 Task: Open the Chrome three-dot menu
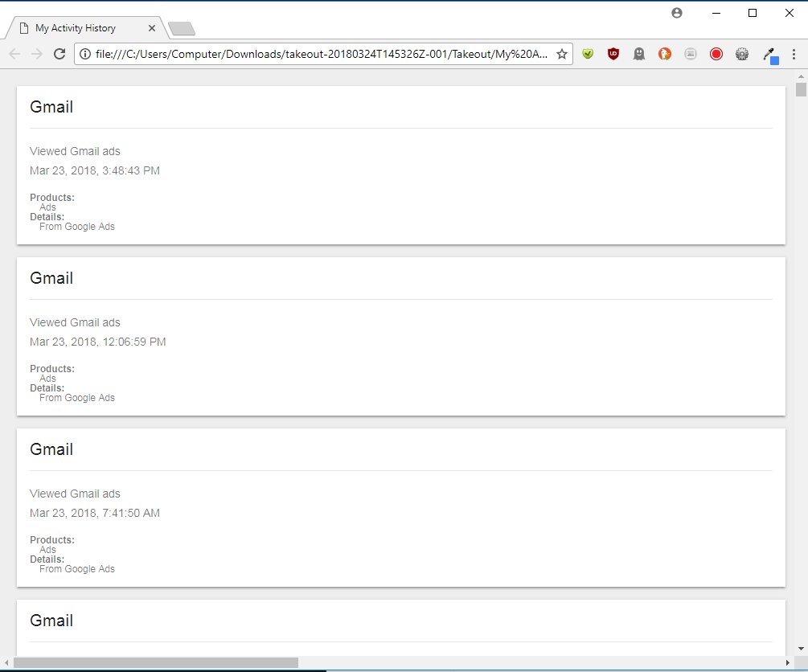click(794, 54)
